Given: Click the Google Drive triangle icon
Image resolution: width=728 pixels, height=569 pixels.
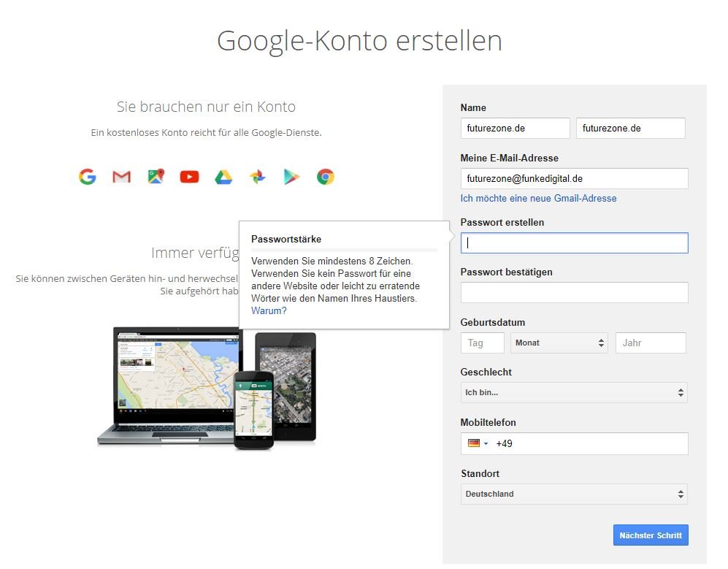Looking at the screenshot, I should point(223,177).
